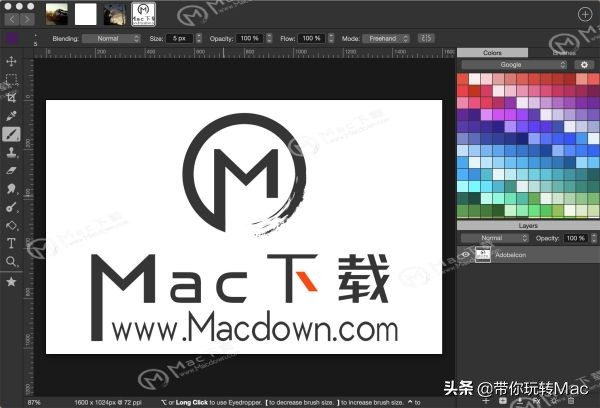Adjust brush Opacity stepper arrows
The width and height of the screenshot is (600, 408).
(x=269, y=38)
